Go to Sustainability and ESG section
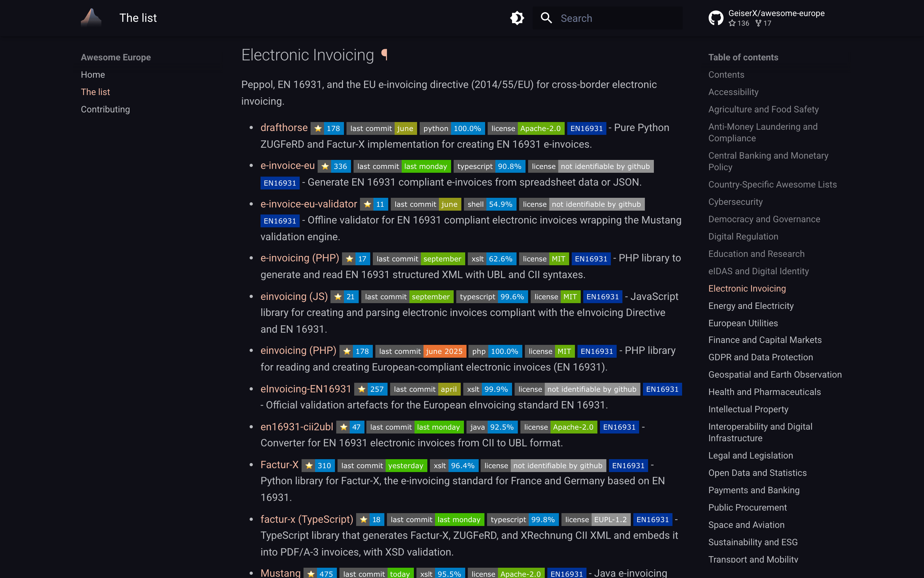This screenshot has height=578, width=924. pyautogui.click(x=753, y=542)
